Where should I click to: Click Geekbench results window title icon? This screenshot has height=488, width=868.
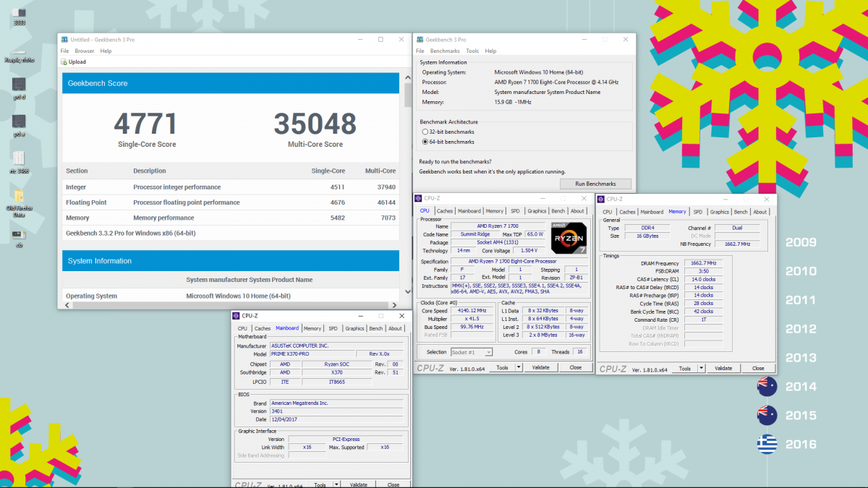[x=64, y=39]
